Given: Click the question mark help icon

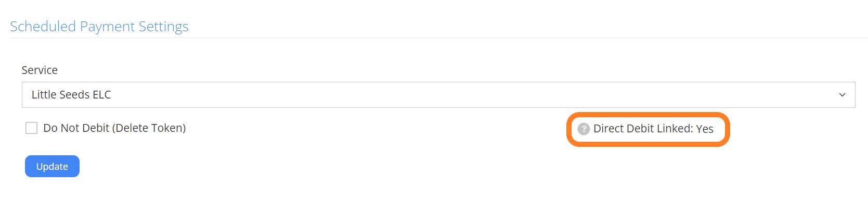Looking at the screenshot, I should pyautogui.click(x=584, y=129).
